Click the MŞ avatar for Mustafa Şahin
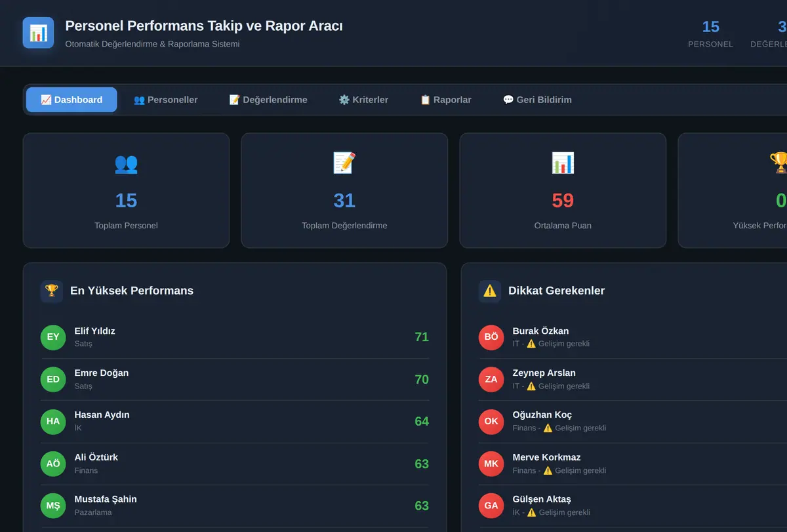Image resolution: width=787 pixels, height=532 pixels. click(x=53, y=506)
